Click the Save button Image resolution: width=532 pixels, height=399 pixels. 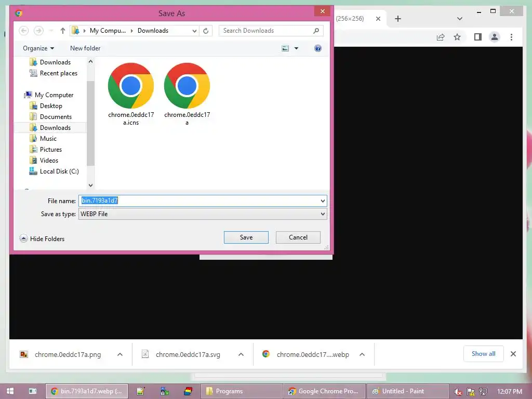click(x=246, y=237)
